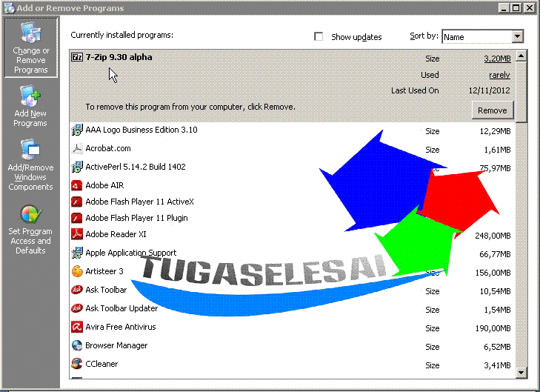
Task: Click the 3,41MB size value
Action: [497, 365]
